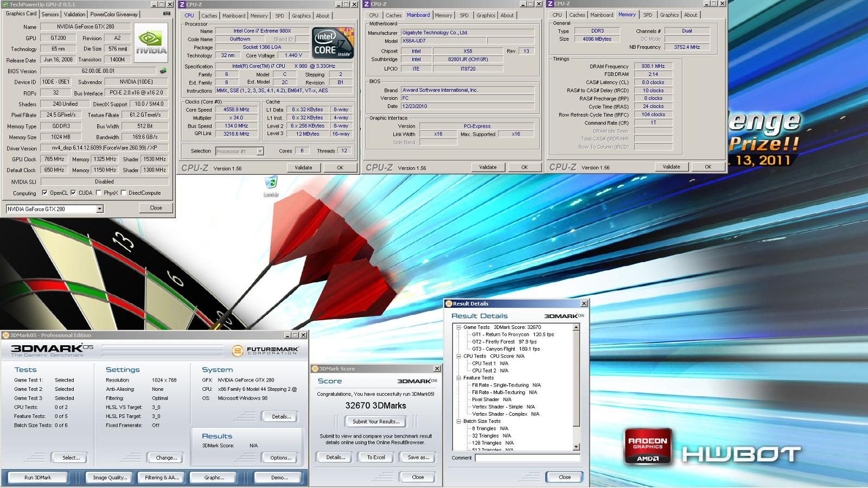Image resolution: width=868 pixels, height=488 pixels.
Task: Click the TechPowerUp GPU-Z title bar icon
Action: [x=5, y=4]
